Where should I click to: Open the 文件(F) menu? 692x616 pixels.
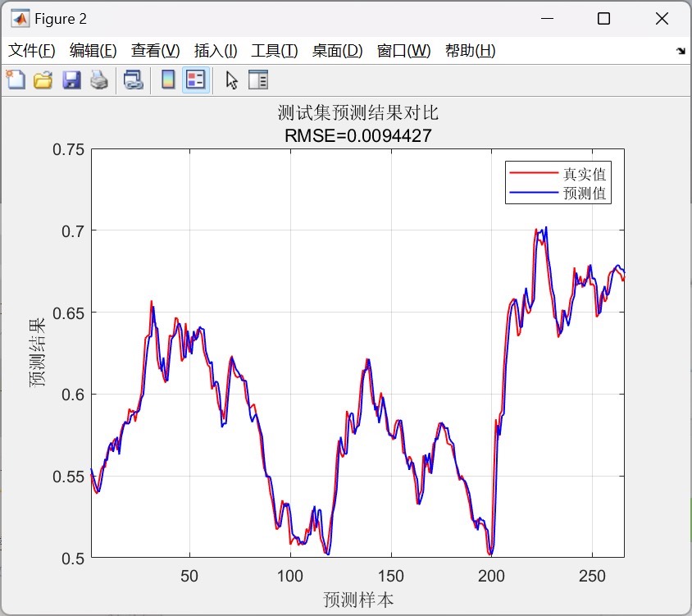click(x=32, y=51)
